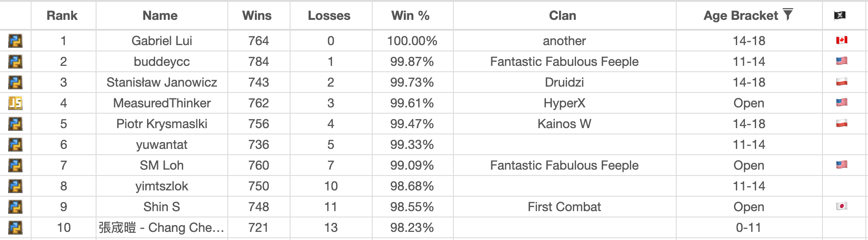The height and width of the screenshot is (240, 868).
Task: Open the Age Bracket filter funnel icon
Action: (x=788, y=15)
